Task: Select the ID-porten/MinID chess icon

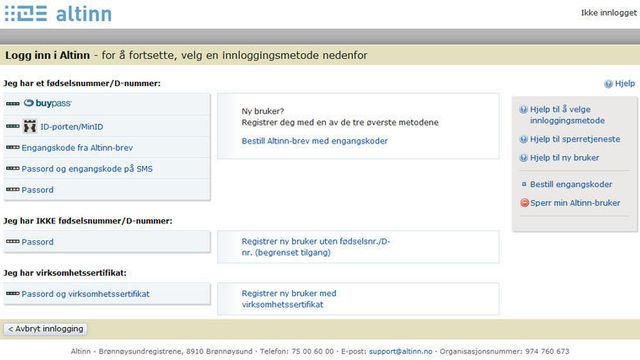Action: (x=29, y=127)
